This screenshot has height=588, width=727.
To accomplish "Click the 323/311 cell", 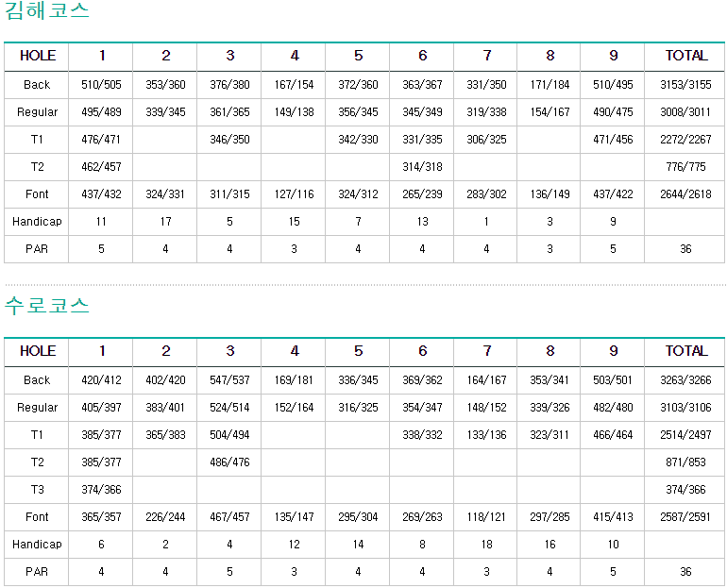I will 549,435.
